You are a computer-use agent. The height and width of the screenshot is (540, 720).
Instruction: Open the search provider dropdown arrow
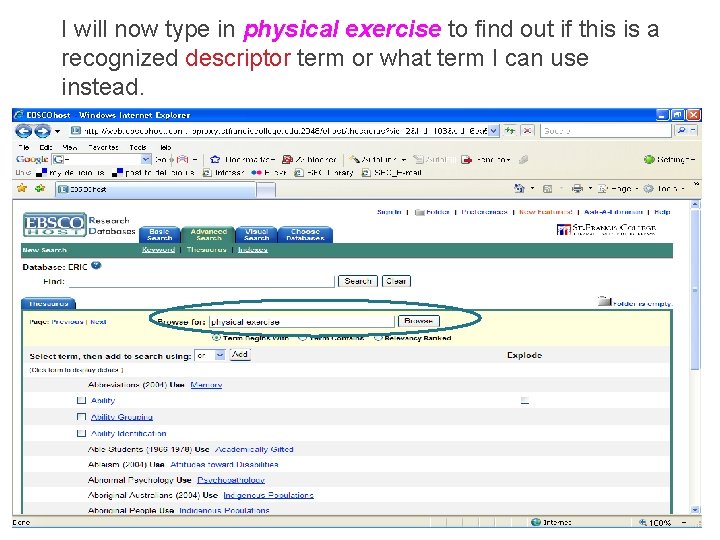pos(694,131)
